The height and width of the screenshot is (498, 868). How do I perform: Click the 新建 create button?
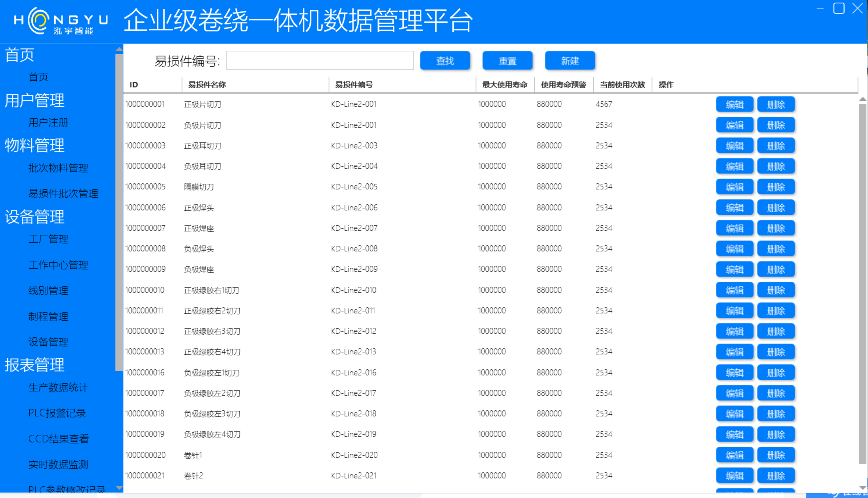click(570, 61)
